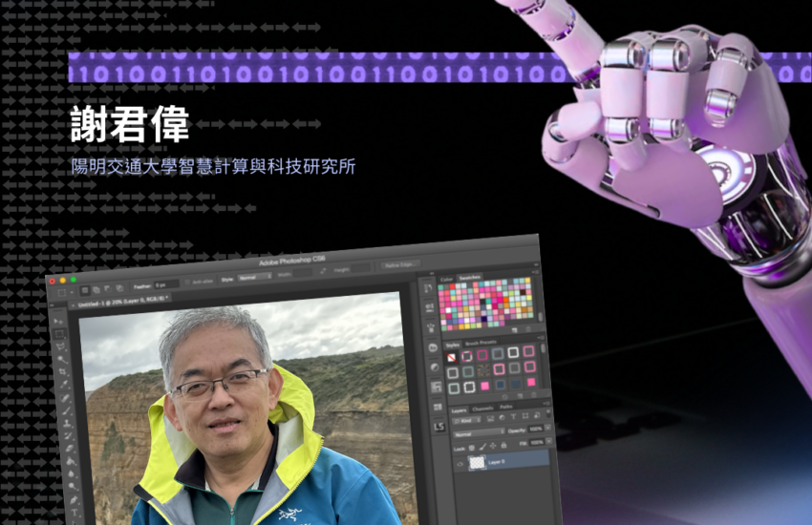Screen dimensions: 812x525
Task: Toggle Lock image pixels brush icon
Action: pos(482,447)
